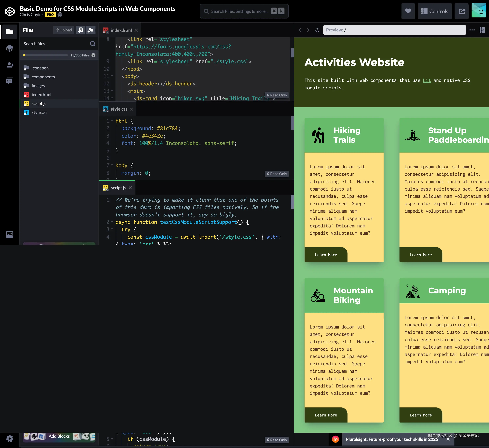The height and width of the screenshot is (448, 489).
Task: Open the share/export icon button
Action: (x=462, y=11)
